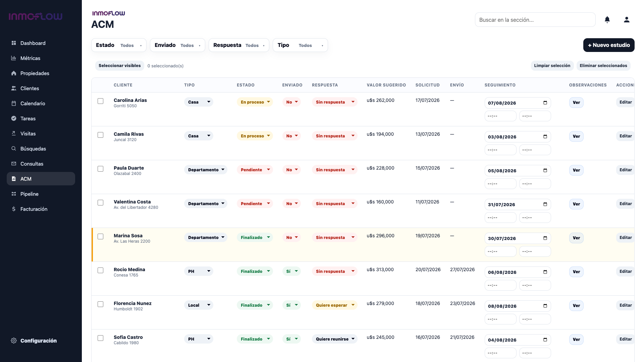Check the Florencia Nunez row checkbox
This screenshot has width=644, height=362.
pos(100,304)
